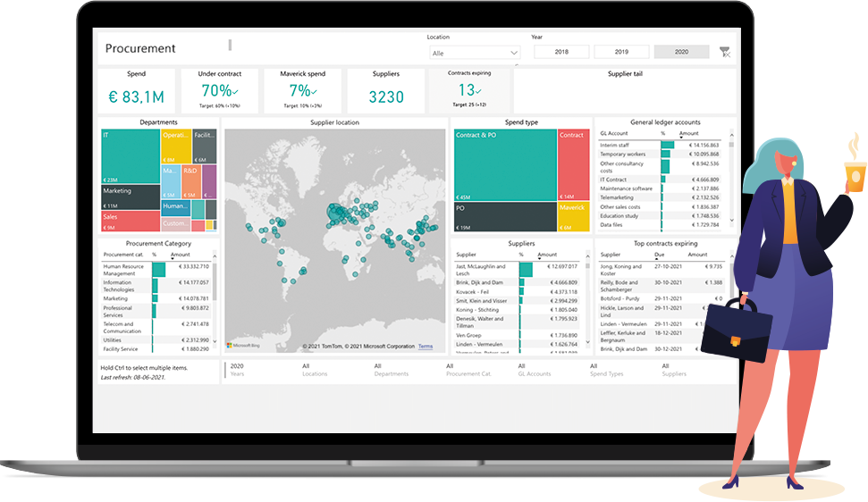Image resolution: width=868 pixels, height=502 pixels.
Task: Select the 2018 year filter
Action: tap(561, 53)
